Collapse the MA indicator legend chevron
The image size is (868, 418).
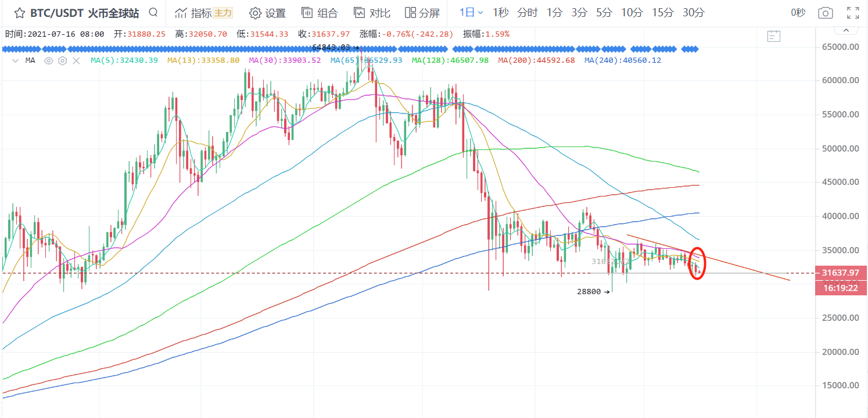15,60
